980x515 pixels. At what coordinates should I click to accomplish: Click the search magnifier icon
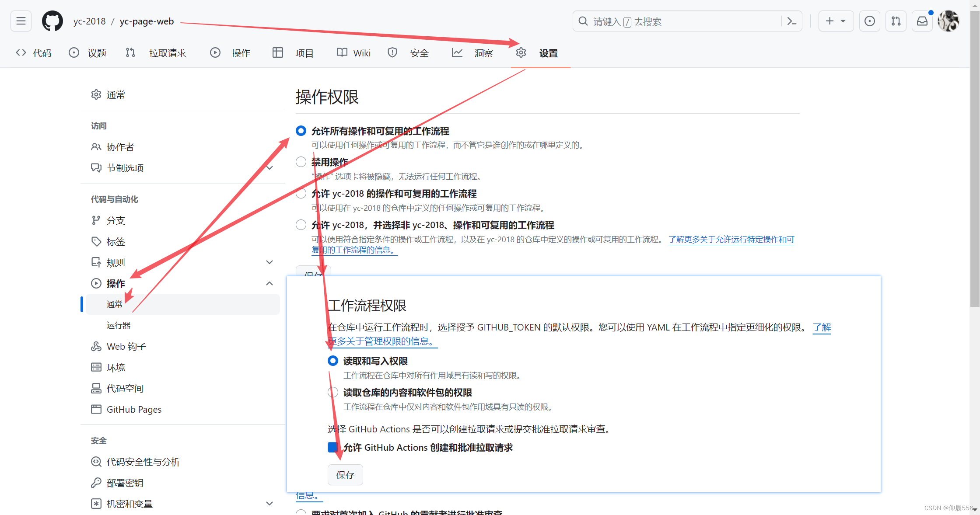pyautogui.click(x=583, y=21)
